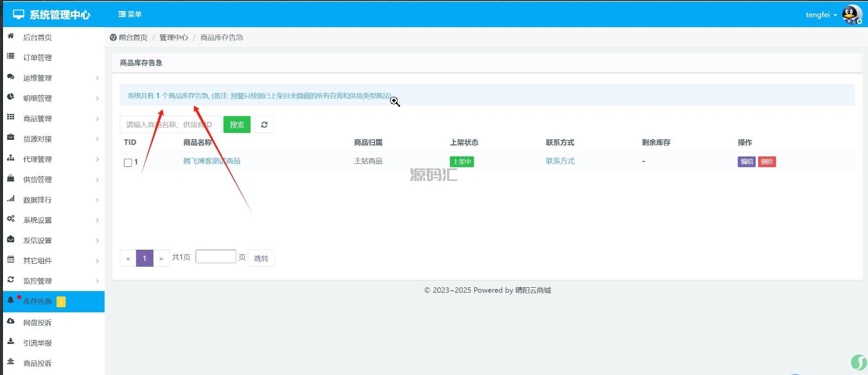
Task: Click the sitemap icon beside 代理管理
Action: [11, 158]
